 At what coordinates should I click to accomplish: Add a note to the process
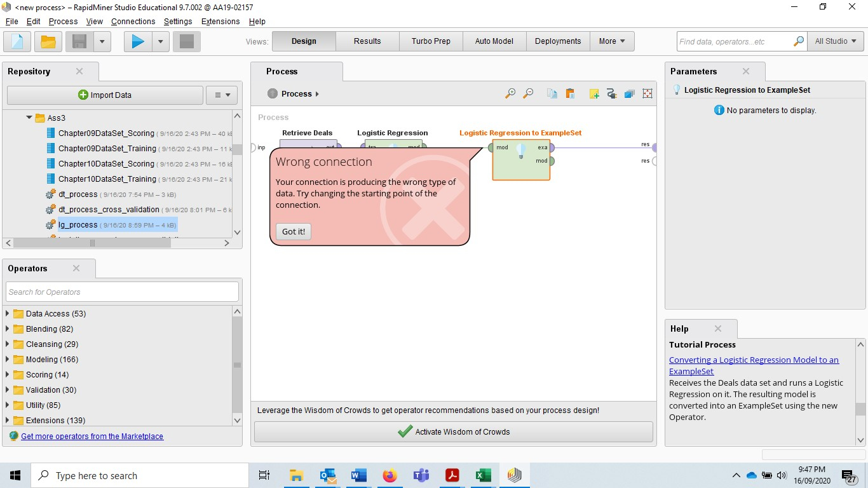click(x=594, y=93)
